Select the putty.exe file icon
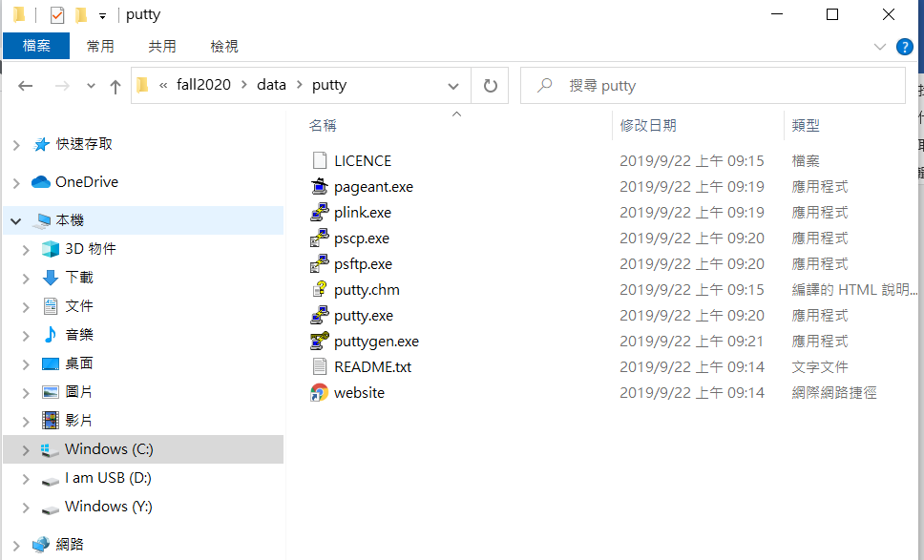The image size is (924, 560). [320, 316]
